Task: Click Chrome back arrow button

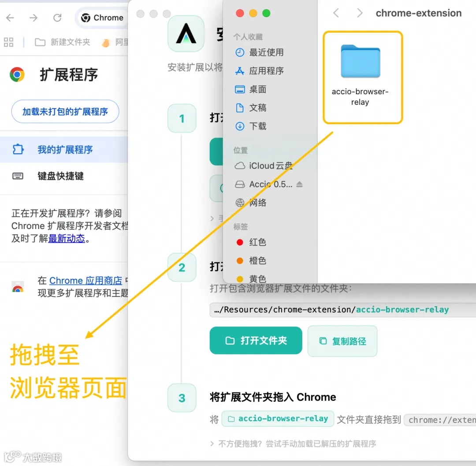Action: click(10, 18)
